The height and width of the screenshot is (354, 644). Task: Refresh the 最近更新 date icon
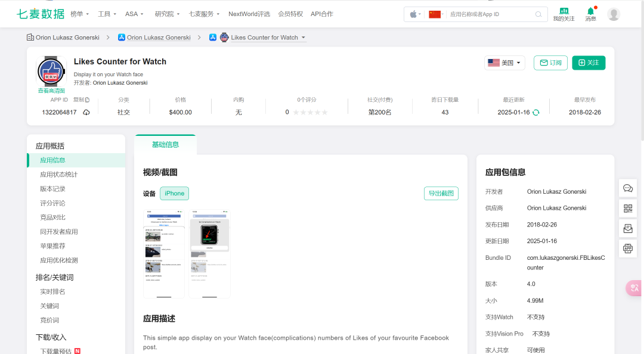(x=536, y=113)
